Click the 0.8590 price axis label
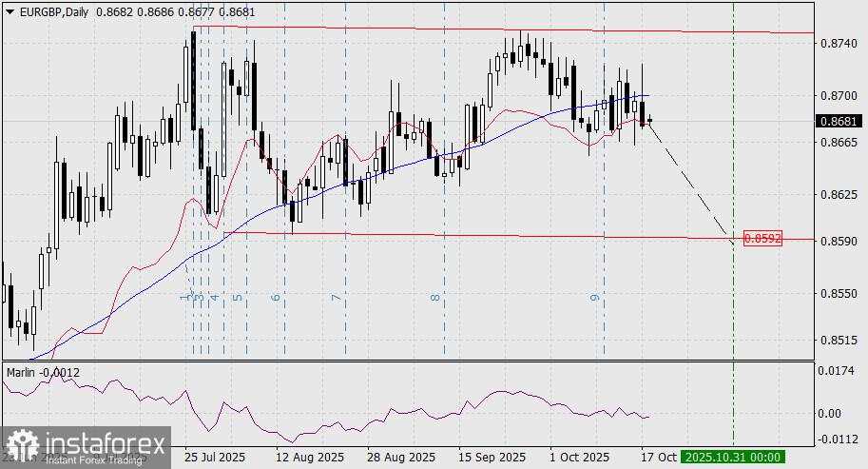 click(837, 241)
